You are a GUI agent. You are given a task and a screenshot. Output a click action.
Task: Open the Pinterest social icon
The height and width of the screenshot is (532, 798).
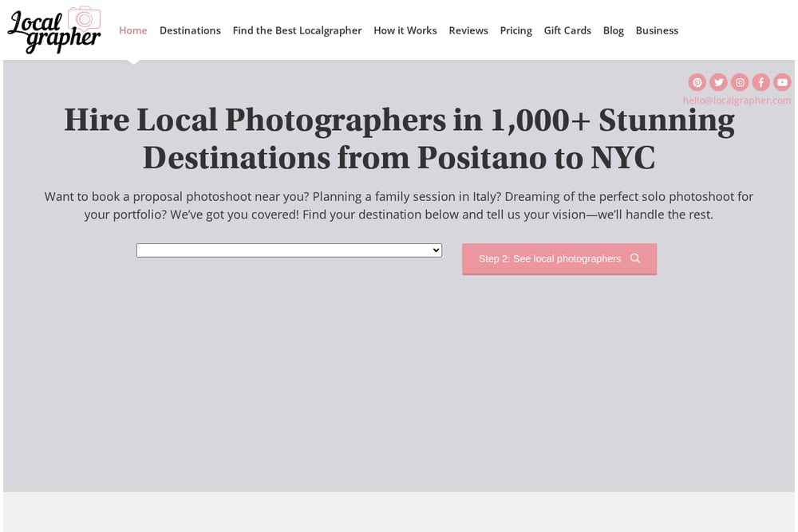tap(697, 82)
